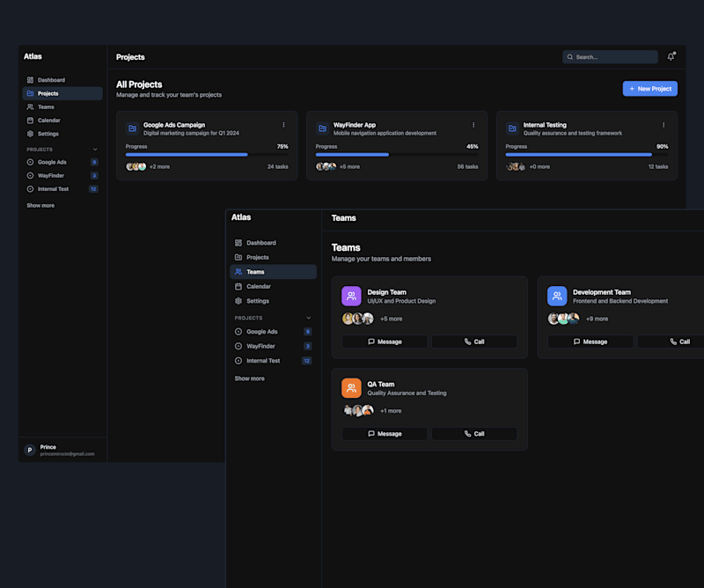Select Projects in the Projects window sidebar
This screenshot has height=588, width=704.
[62, 93]
